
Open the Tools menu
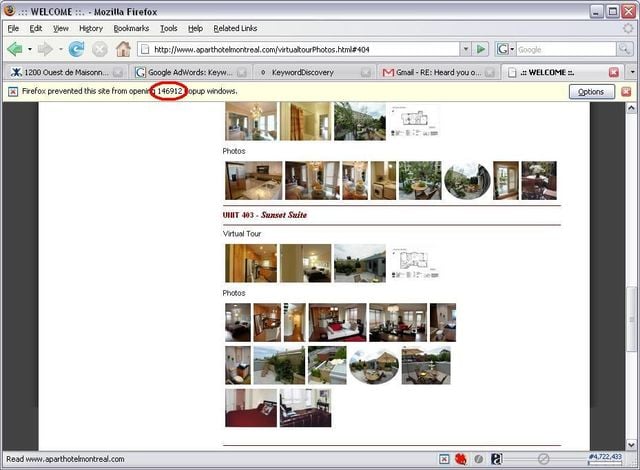coord(169,29)
